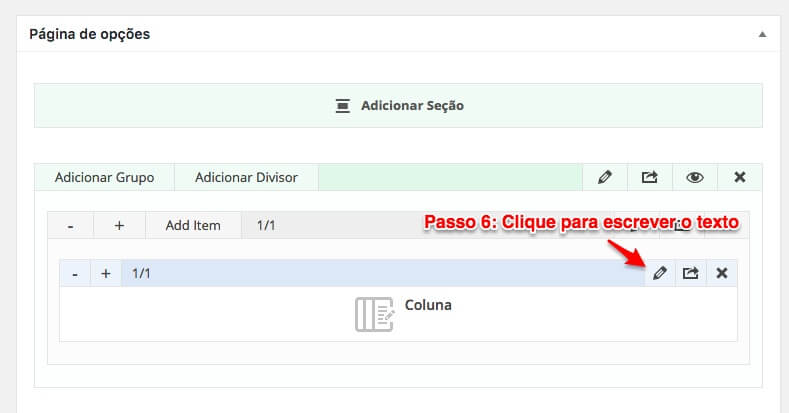This screenshot has height=413, width=789.
Task: Click Adicionar Divisor
Action: click(246, 177)
